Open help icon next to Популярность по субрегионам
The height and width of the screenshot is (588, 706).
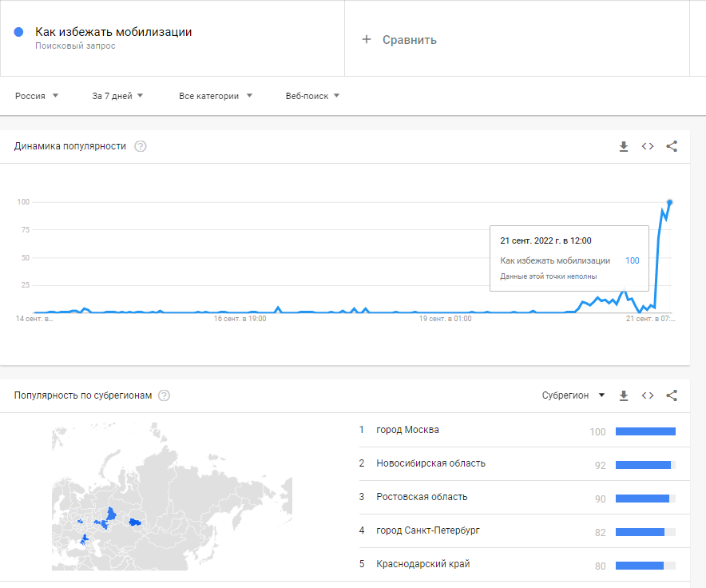coord(164,395)
